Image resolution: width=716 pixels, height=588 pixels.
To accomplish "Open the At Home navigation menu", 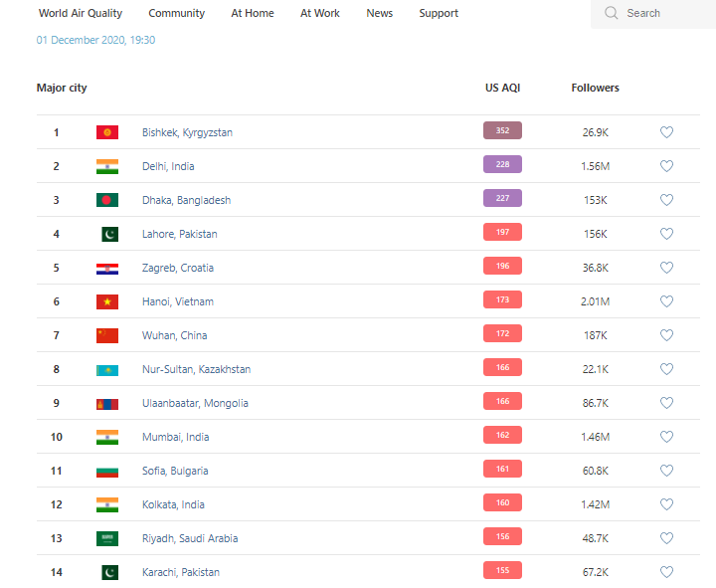I will point(253,13).
